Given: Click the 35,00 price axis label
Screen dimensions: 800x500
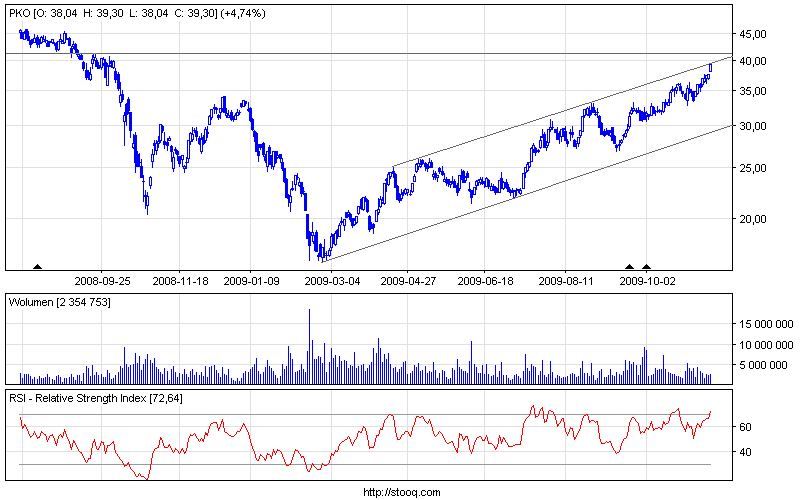Looking at the screenshot, I should [753, 91].
